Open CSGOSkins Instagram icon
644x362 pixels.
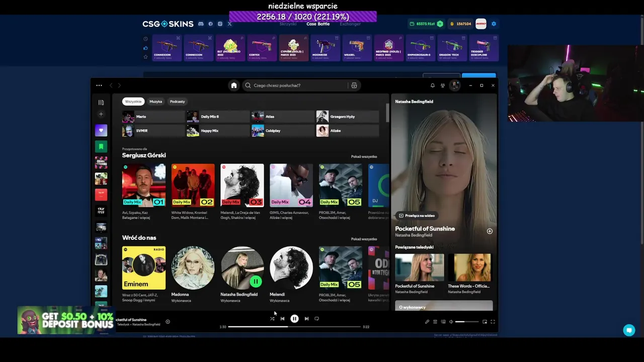[220, 24]
